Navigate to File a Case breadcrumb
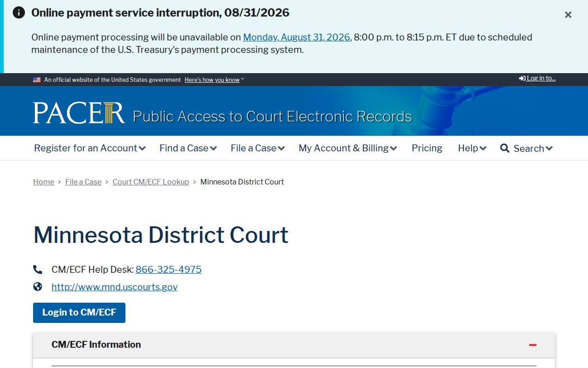 click(x=83, y=182)
